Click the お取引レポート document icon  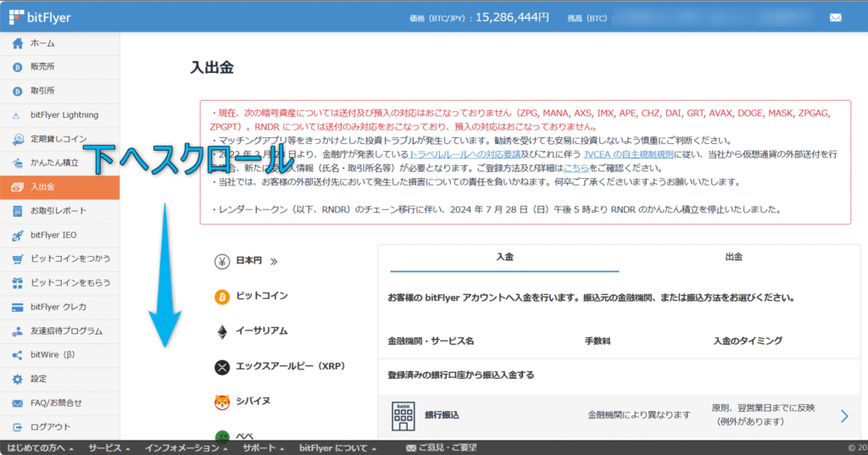point(18,211)
